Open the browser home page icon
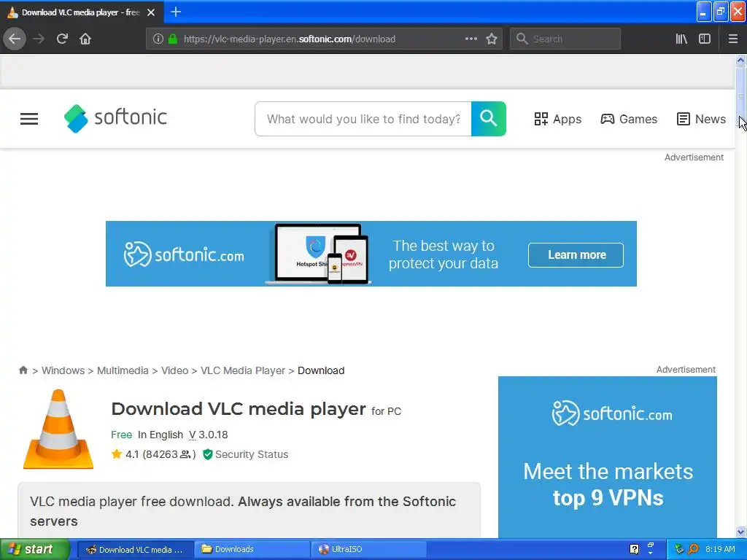The image size is (747, 560). [x=85, y=39]
